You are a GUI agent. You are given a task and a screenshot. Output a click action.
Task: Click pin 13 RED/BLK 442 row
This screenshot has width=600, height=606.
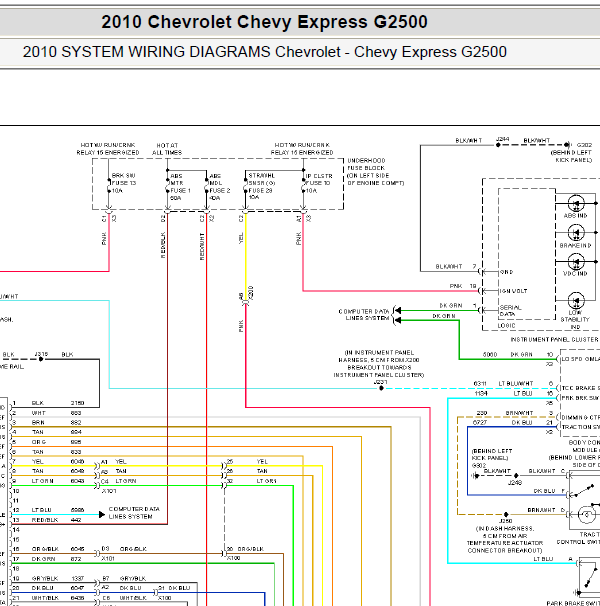(47, 520)
